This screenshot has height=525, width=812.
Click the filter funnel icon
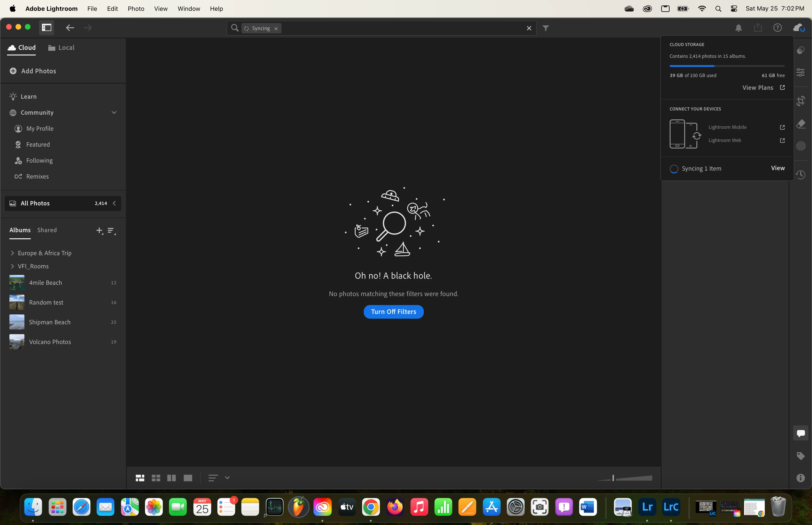click(546, 28)
